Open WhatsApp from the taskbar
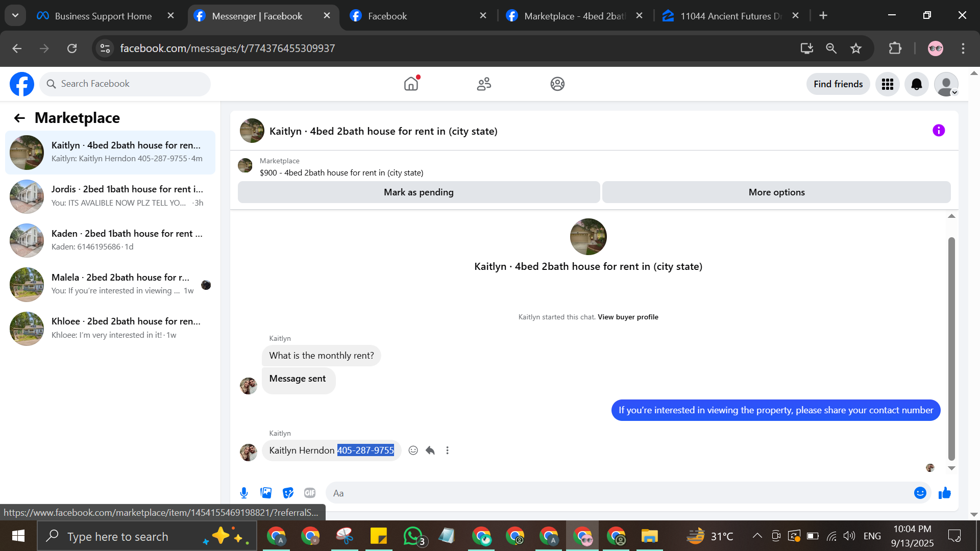Image resolution: width=980 pixels, height=551 pixels. coord(413,536)
